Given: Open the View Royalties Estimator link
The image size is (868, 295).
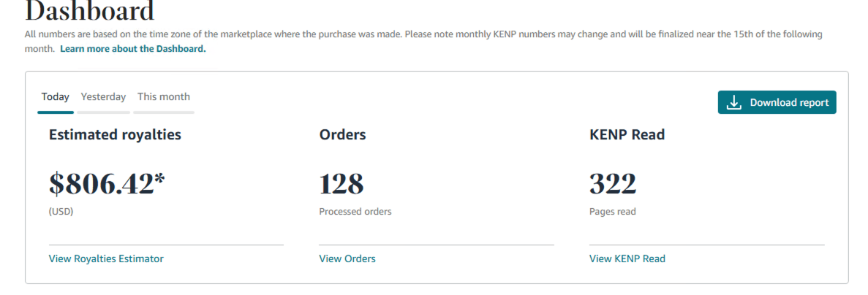Looking at the screenshot, I should point(106,258).
